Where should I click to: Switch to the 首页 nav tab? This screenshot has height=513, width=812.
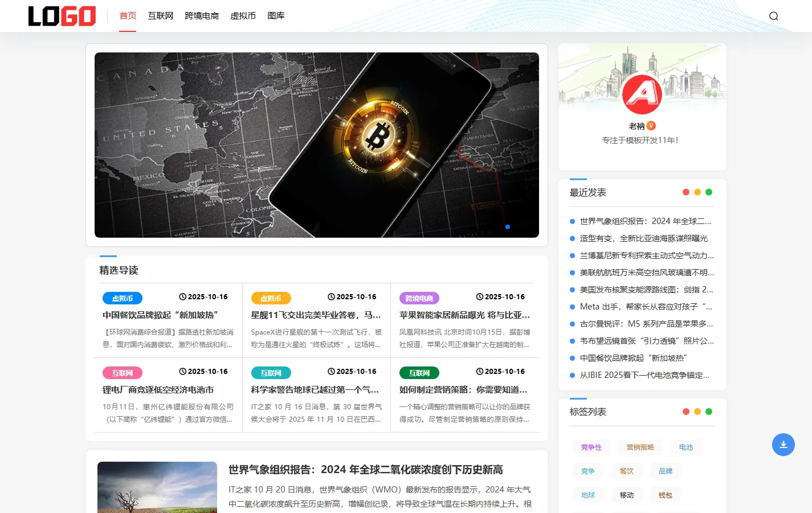pos(128,16)
